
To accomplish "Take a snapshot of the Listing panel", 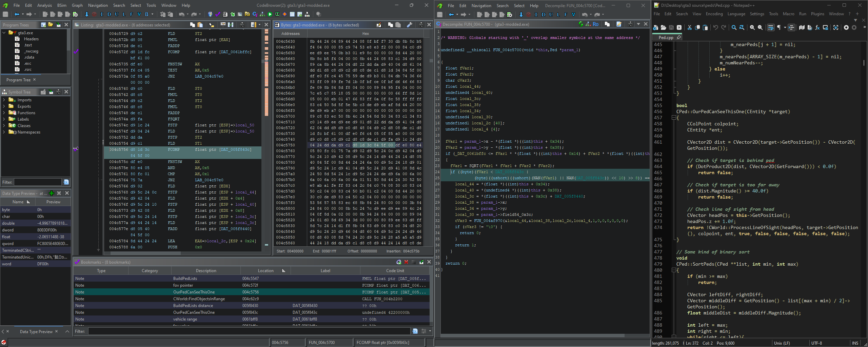I will coord(242,25).
